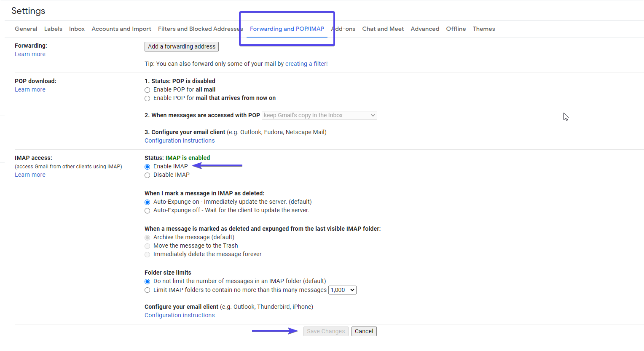The height and width of the screenshot is (351, 644).
Task: Select the Enable IMAP radio button
Action: pos(147,167)
